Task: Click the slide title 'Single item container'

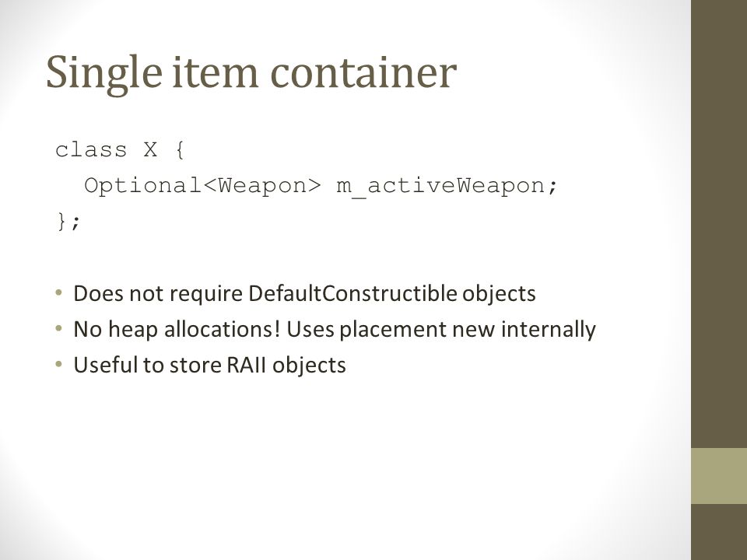Action: tap(251, 73)
